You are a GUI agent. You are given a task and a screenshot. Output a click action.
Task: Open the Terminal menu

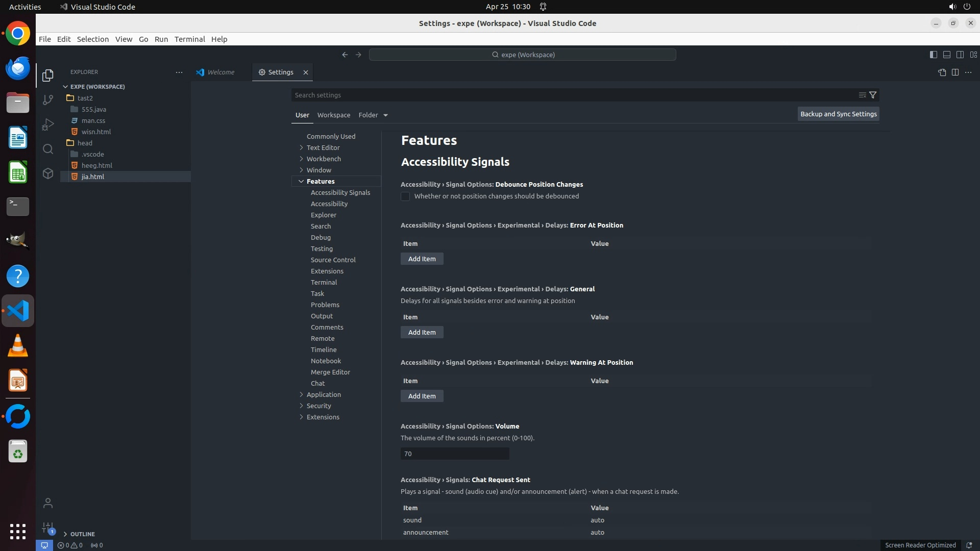[189, 39]
